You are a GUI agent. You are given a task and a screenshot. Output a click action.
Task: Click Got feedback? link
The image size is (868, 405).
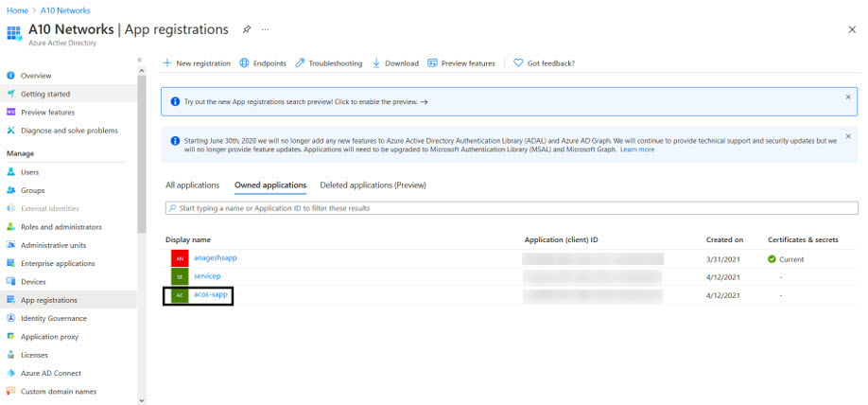545,63
